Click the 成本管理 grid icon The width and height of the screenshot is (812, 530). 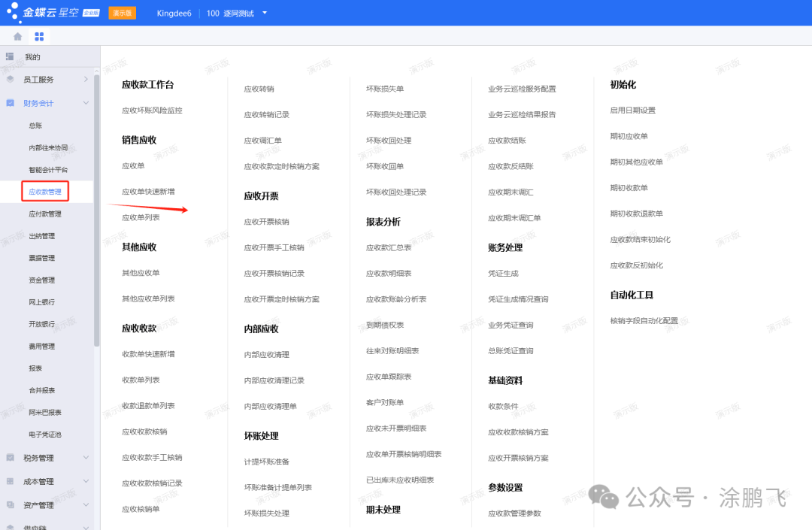point(10,481)
